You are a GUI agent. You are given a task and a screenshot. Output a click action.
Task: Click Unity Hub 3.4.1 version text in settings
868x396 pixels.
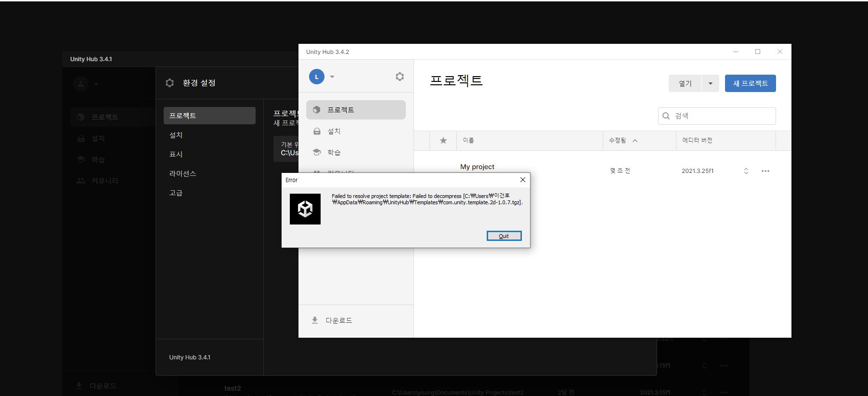pyautogui.click(x=190, y=357)
